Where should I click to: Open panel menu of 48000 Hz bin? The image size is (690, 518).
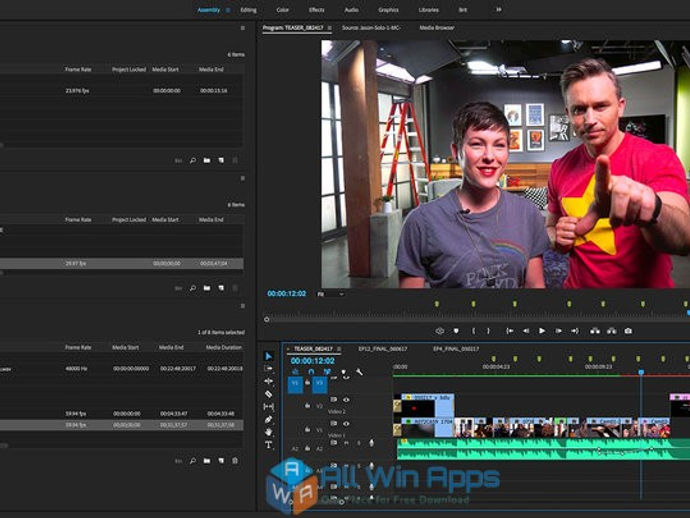(242, 306)
